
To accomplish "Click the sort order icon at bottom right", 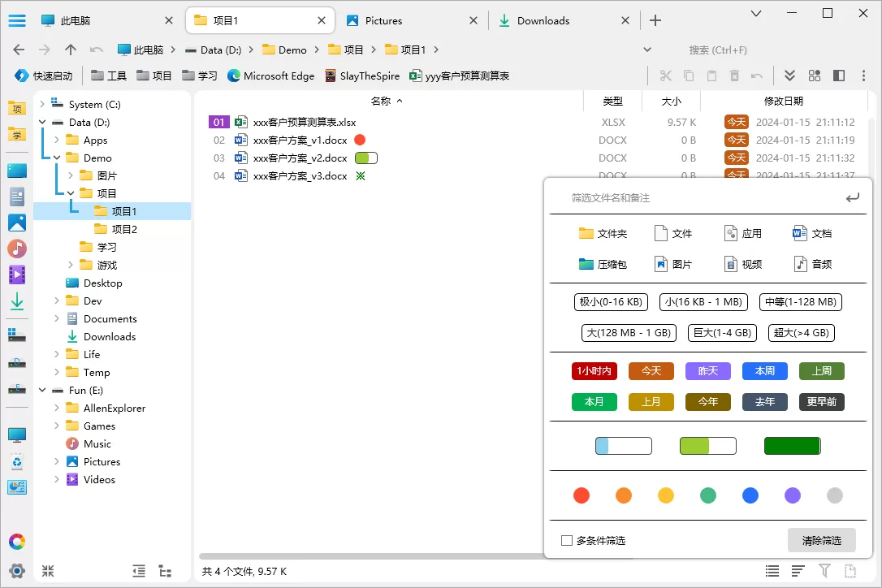I will click(x=797, y=571).
